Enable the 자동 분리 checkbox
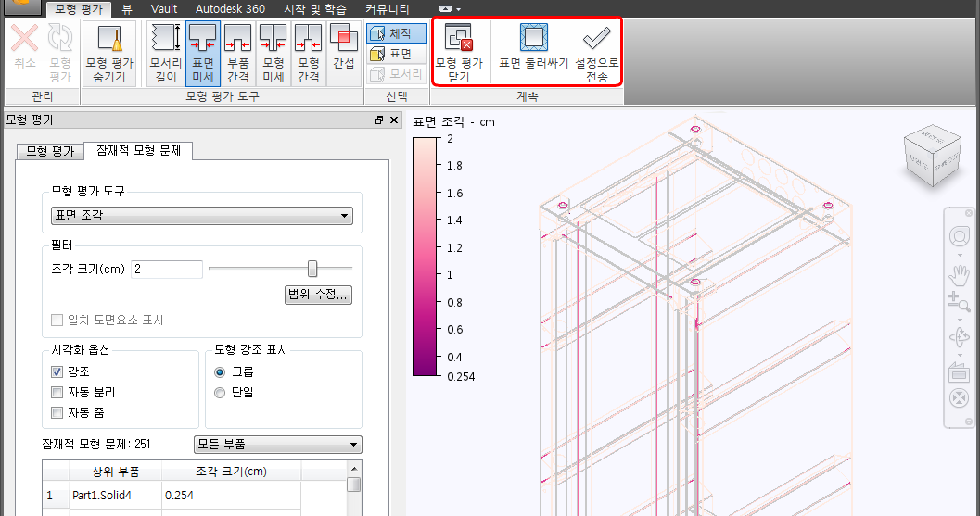This screenshot has height=516, width=980. point(57,392)
